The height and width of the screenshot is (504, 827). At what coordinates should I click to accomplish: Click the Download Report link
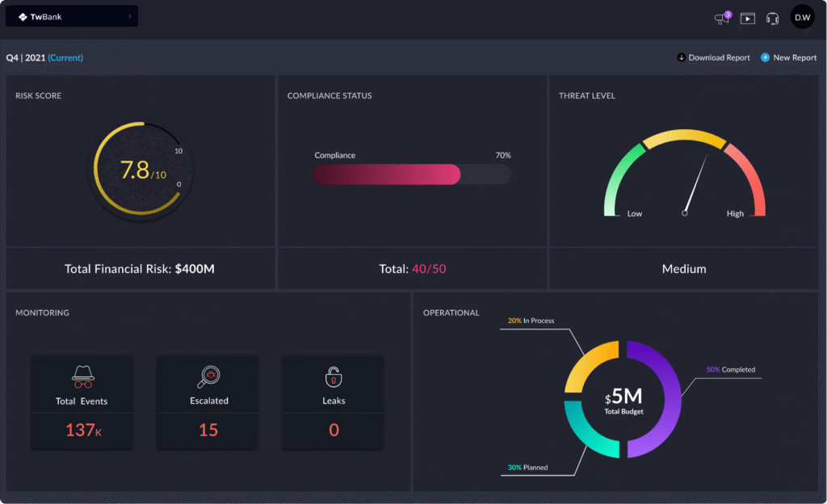pyautogui.click(x=719, y=57)
